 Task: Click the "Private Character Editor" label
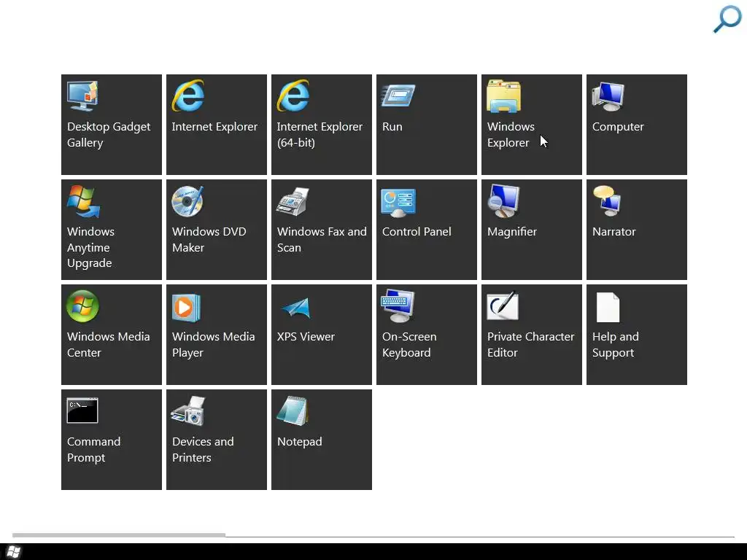click(531, 345)
